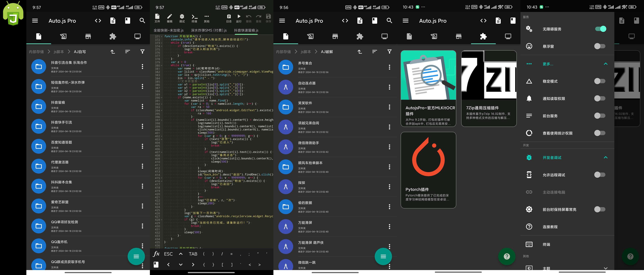The width and height of the screenshot is (644, 275).
Task: Open the three-dot menu for 微信微微助手
Action: click(x=389, y=147)
